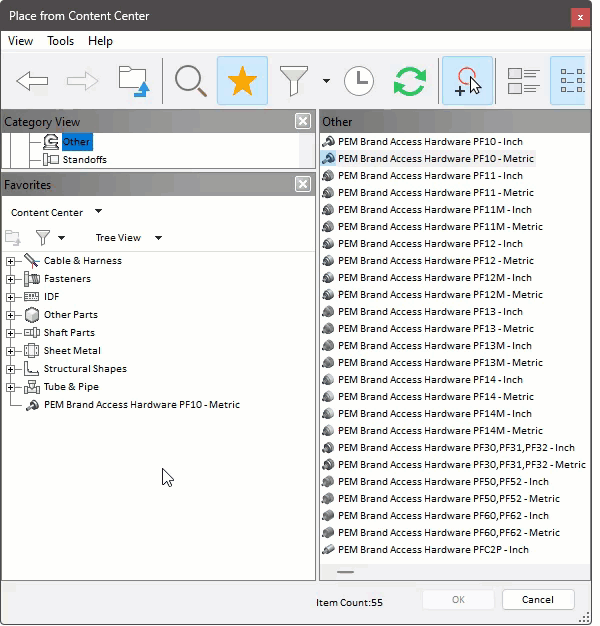Close the Favorites panel
This screenshot has height=626, width=600.
click(x=303, y=184)
